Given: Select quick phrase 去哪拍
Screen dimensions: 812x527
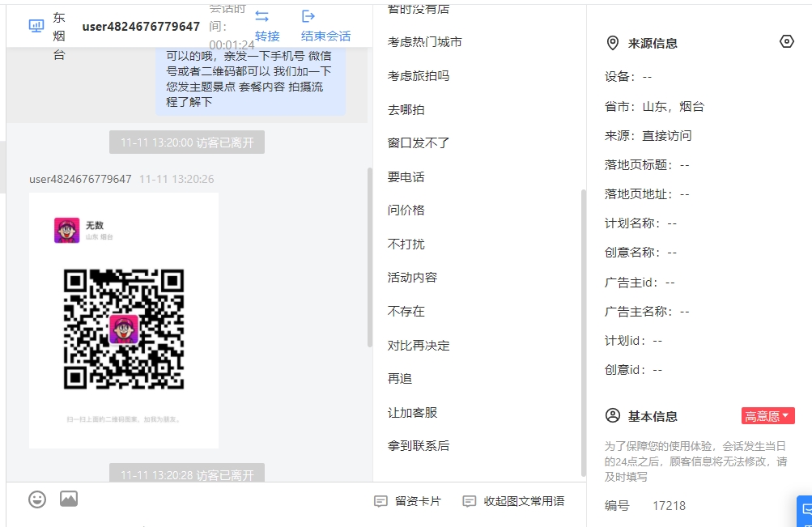Looking at the screenshot, I should (x=406, y=109).
